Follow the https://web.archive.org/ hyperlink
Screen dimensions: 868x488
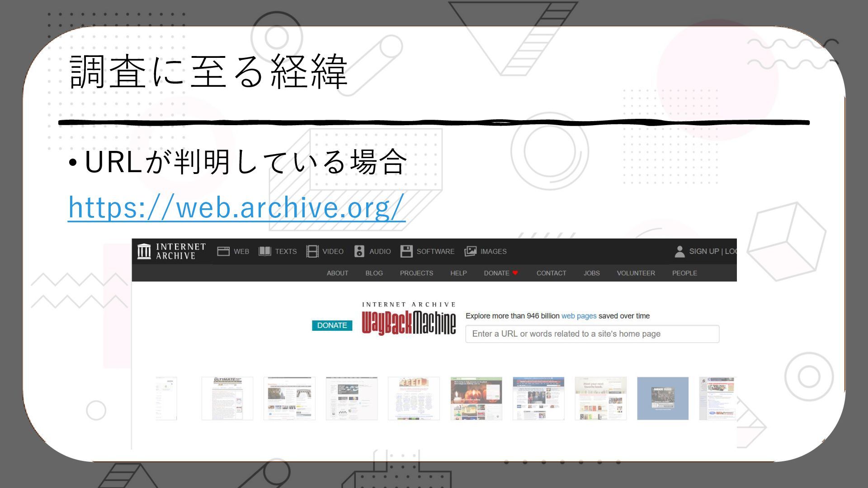click(236, 207)
